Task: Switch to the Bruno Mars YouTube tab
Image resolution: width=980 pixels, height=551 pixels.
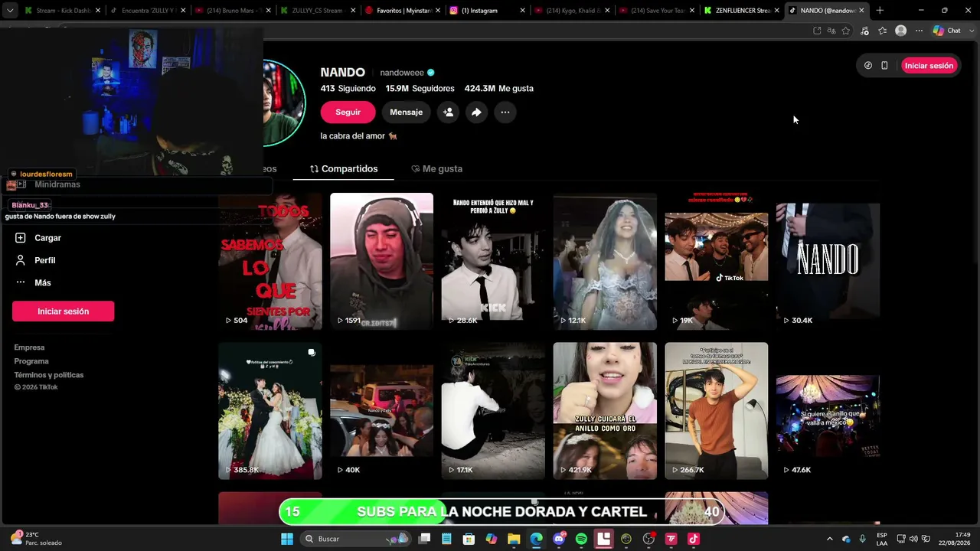Action: click(232, 11)
